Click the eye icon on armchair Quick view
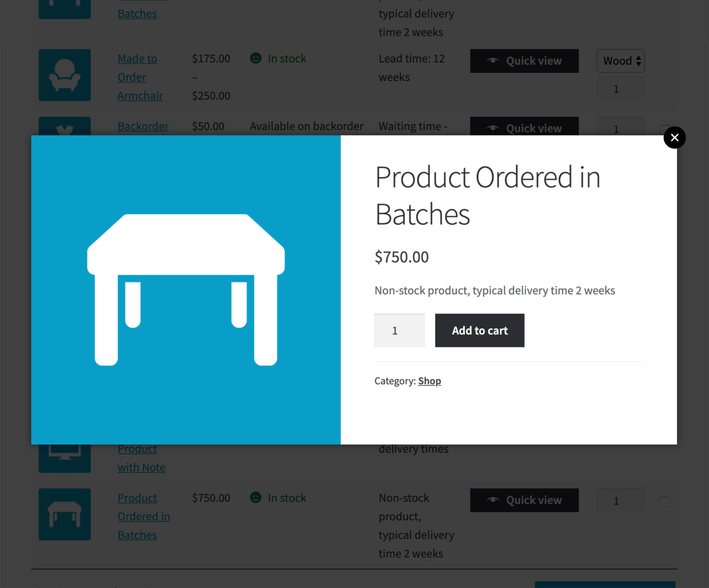The height and width of the screenshot is (588, 709). (x=493, y=61)
